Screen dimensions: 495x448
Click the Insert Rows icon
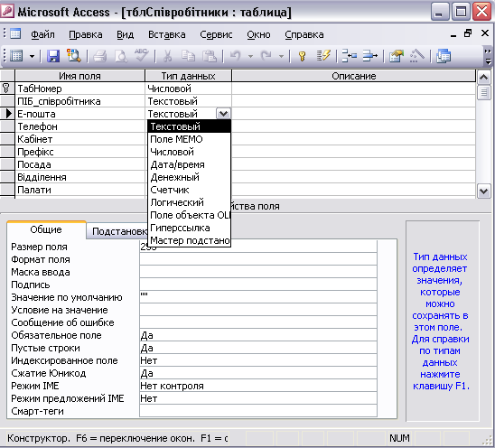pos(350,56)
